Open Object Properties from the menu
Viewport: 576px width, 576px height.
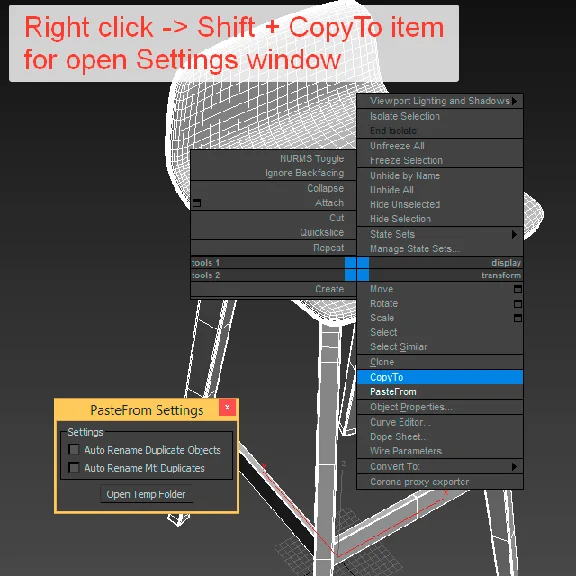tap(440, 407)
